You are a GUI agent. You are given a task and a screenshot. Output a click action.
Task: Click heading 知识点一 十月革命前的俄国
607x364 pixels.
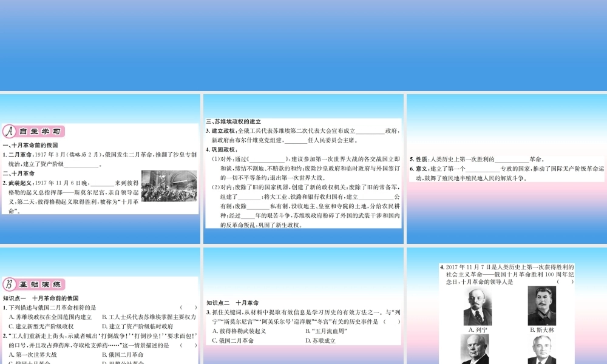[41, 298]
